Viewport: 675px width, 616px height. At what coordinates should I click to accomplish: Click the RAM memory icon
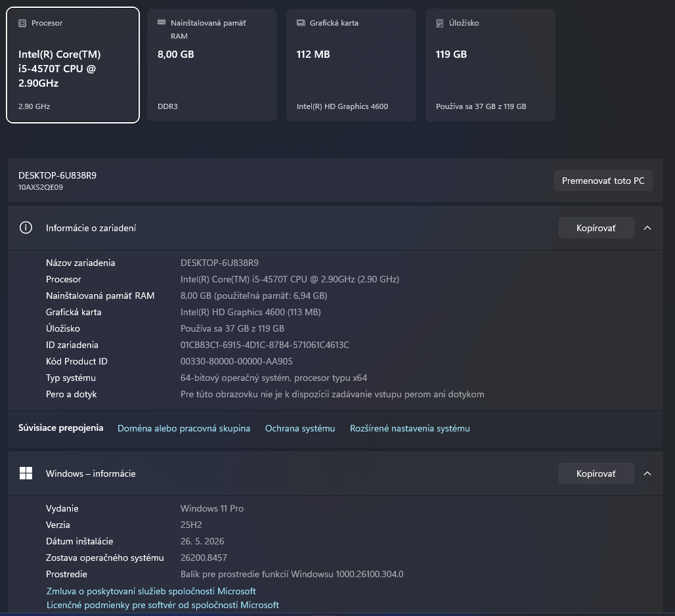tap(162, 22)
